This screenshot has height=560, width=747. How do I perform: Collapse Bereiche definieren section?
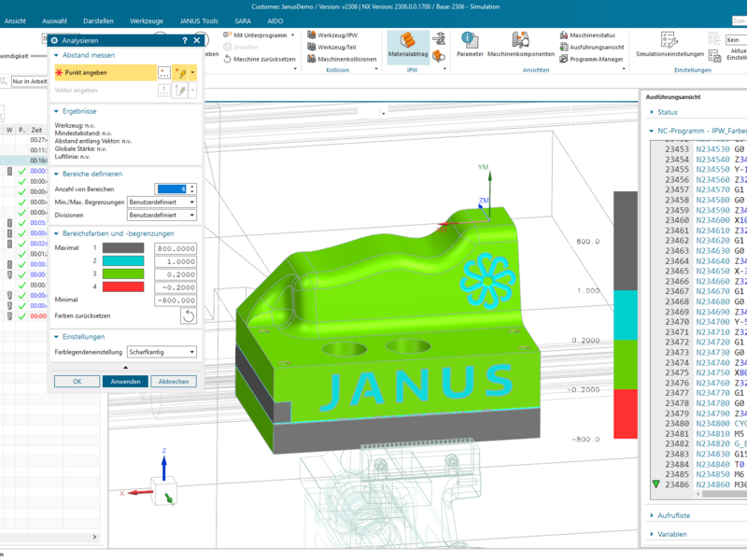click(56, 175)
